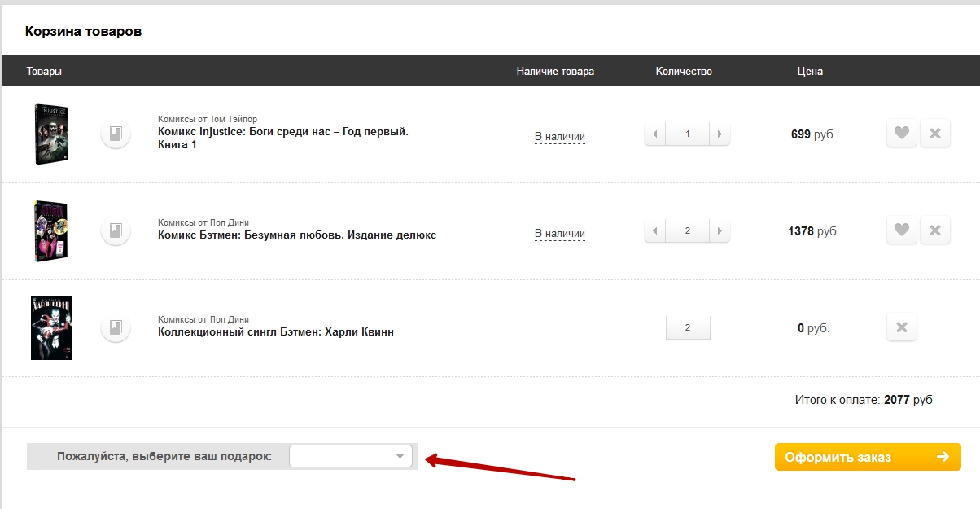
Task: Click the Injustice comic cover thumbnail
Action: tap(51, 134)
